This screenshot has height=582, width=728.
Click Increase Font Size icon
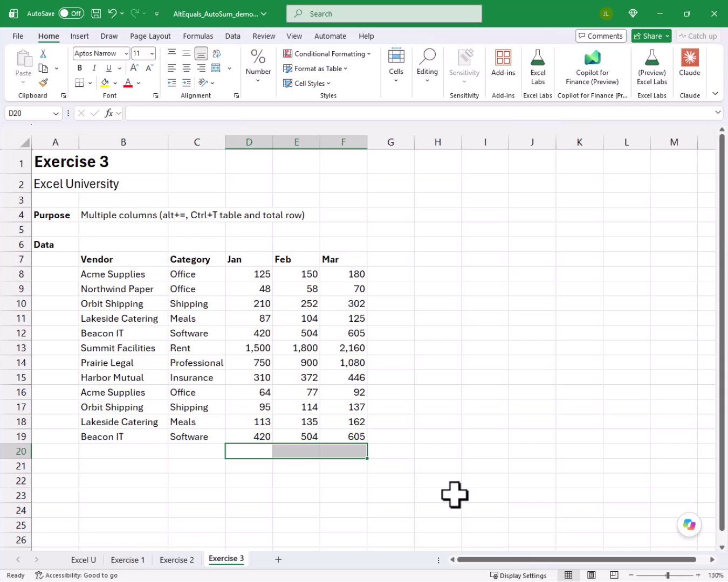coord(134,68)
